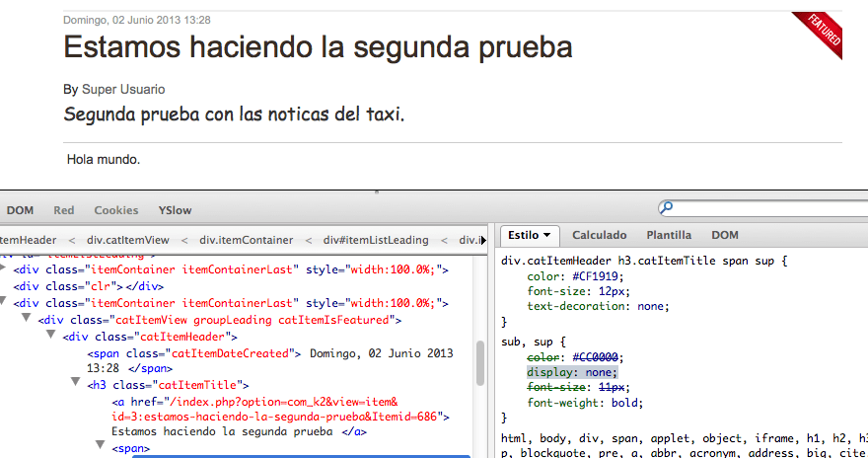Open the Estilo side panel dropdown

(530, 235)
